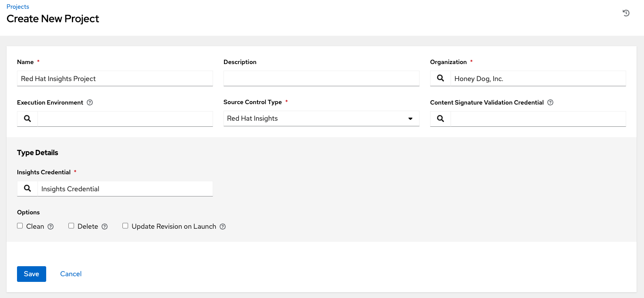Click the Delete option help icon

point(104,226)
